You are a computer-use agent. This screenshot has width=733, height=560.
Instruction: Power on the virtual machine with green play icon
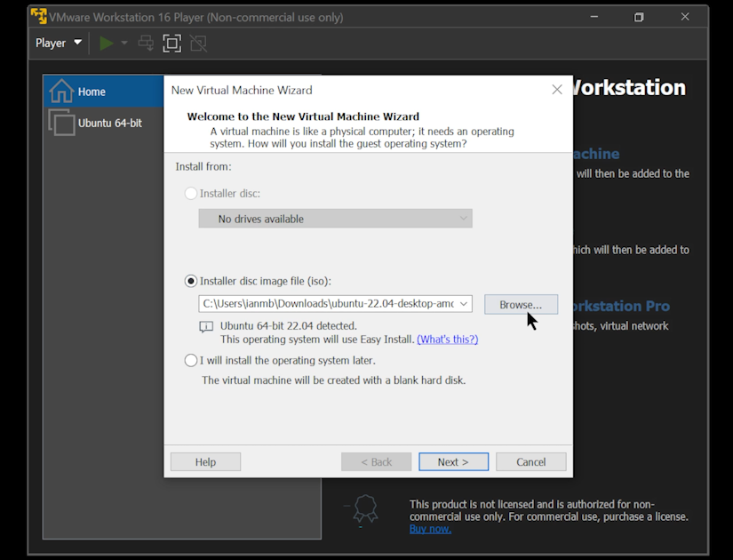tap(106, 42)
